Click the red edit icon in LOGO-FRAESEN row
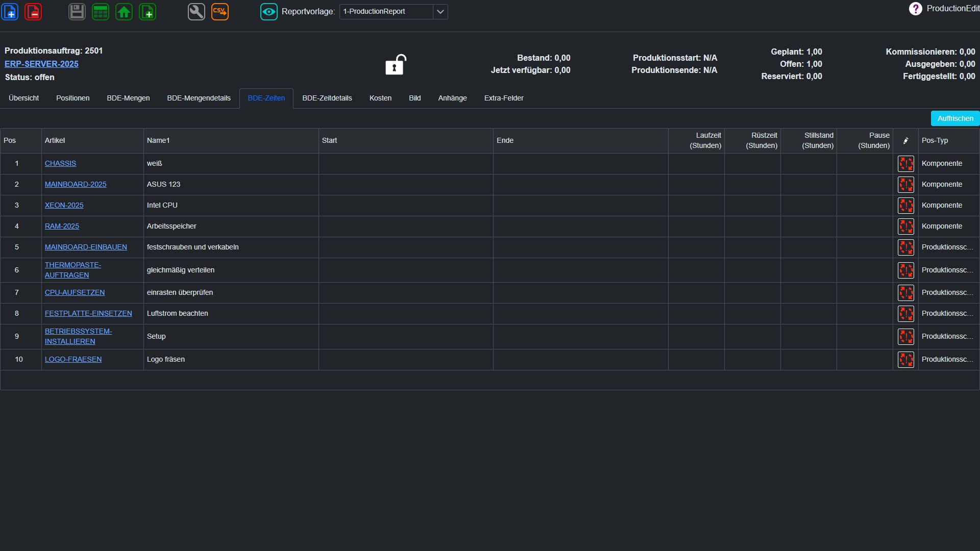 pyautogui.click(x=906, y=360)
